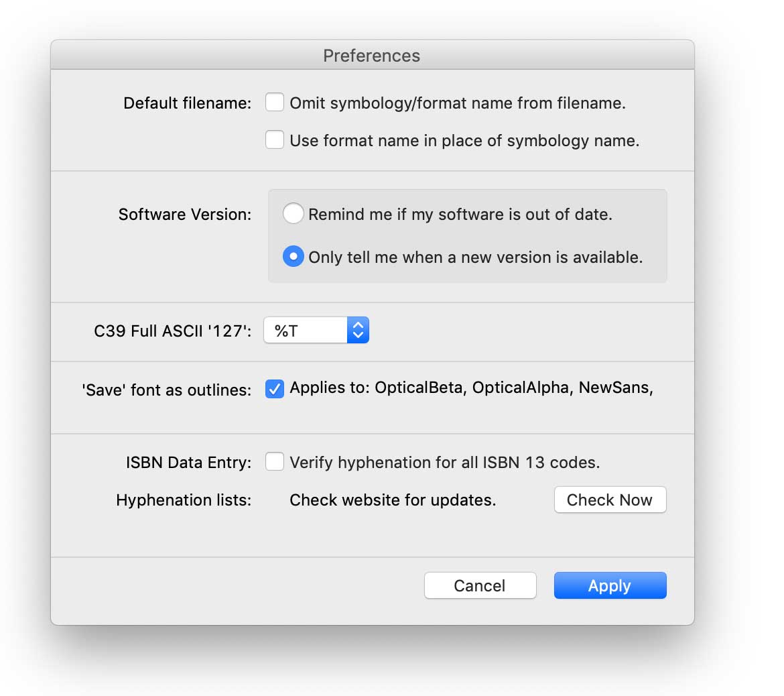Click the "Hyphenation lists:" label
The image size is (784, 696).
pyautogui.click(x=184, y=500)
